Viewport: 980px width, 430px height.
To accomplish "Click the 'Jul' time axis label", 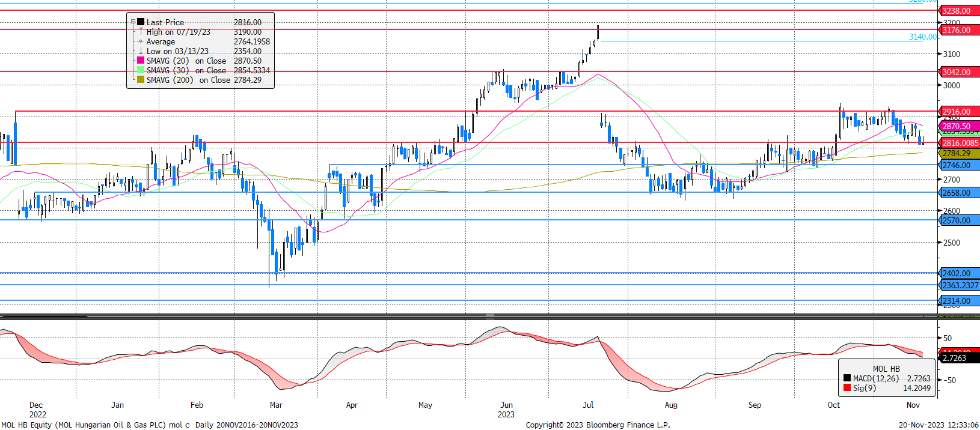I will 588,405.
